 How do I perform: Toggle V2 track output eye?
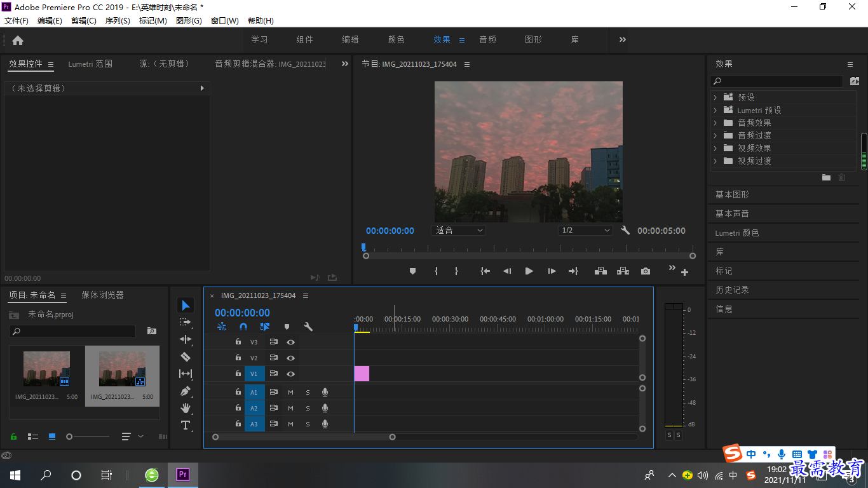(290, 358)
